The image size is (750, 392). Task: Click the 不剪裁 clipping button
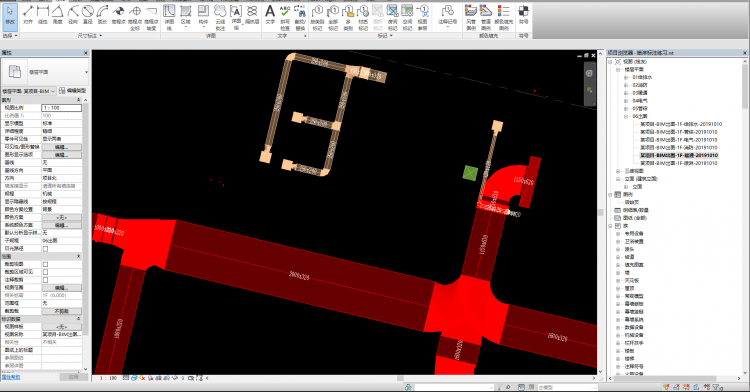[x=61, y=311]
